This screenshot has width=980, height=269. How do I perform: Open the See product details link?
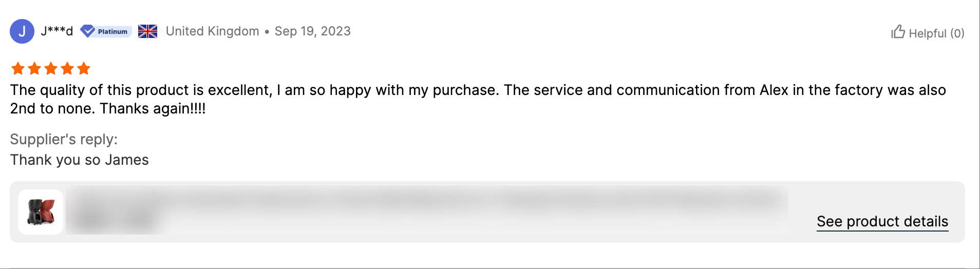[x=882, y=221]
